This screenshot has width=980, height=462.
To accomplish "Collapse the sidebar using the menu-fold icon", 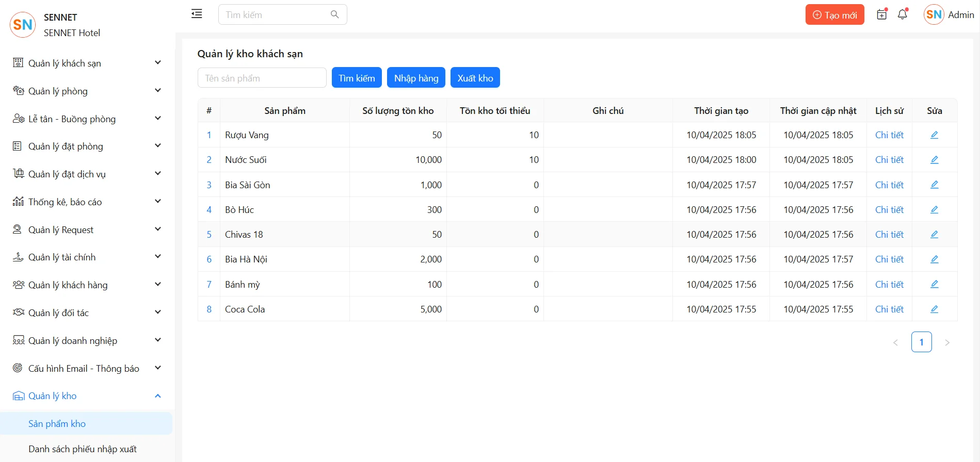I will pos(197,14).
